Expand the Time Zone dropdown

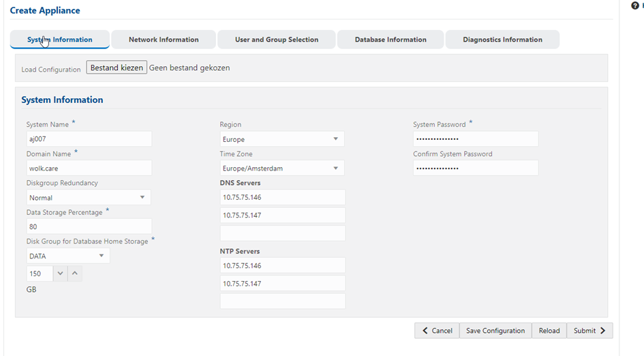[281, 168]
